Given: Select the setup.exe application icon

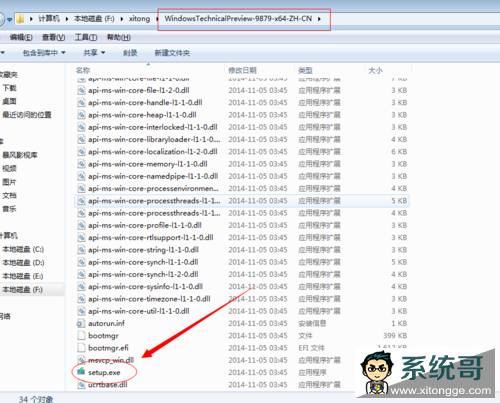Looking at the screenshot, I should (x=81, y=372).
